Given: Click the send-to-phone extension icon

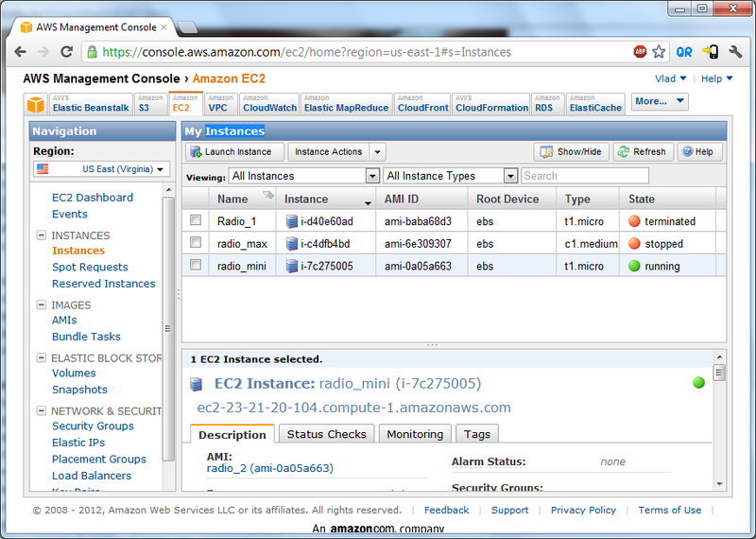Looking at the screenshot, I should (x=711, y=52).
